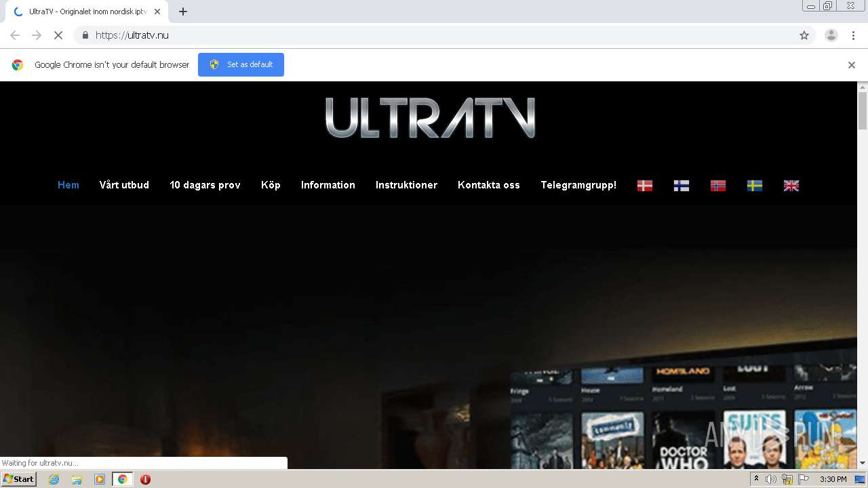Open the media player taskbar icon
Screen dimensions: 868x488
[x=100, y=479]
